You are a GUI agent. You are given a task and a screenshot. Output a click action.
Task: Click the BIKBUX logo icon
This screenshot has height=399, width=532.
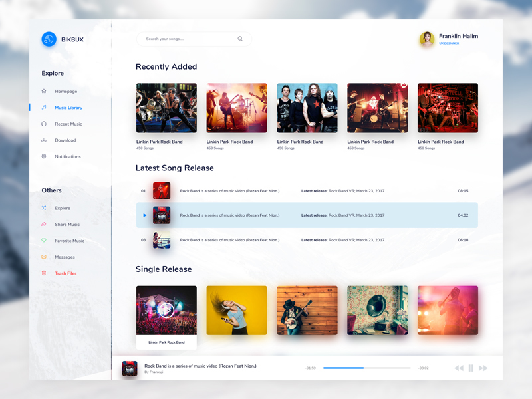click(49, 39)
